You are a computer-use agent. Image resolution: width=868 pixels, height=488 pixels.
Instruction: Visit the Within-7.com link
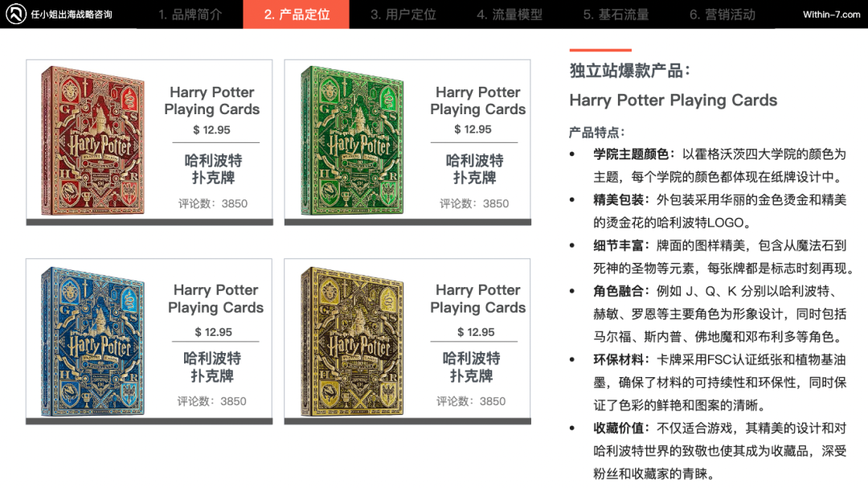click(832, 14)
